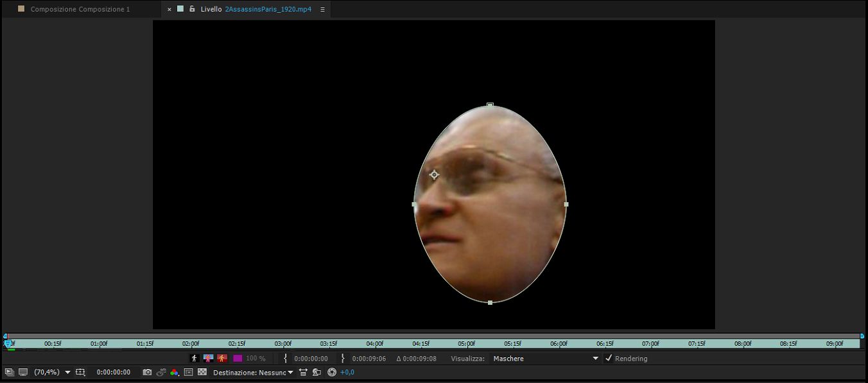Screen dimensions: 868x383
Task: Click the 05:00f mark on the time ruler
Action: point(467,344)
